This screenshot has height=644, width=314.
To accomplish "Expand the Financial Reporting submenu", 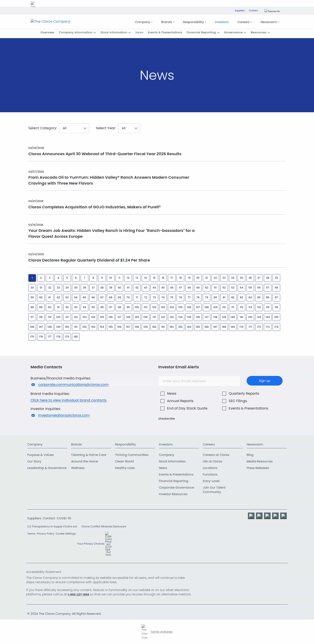I will [203, 32].
